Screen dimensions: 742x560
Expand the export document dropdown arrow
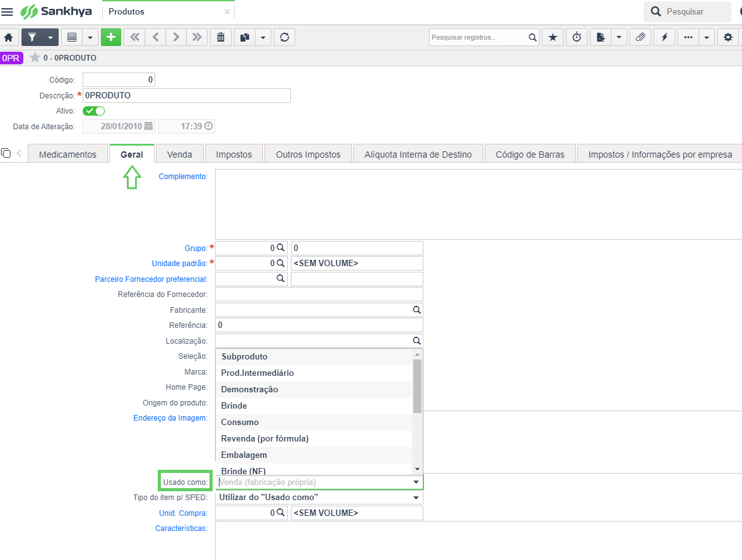point(619,37)
